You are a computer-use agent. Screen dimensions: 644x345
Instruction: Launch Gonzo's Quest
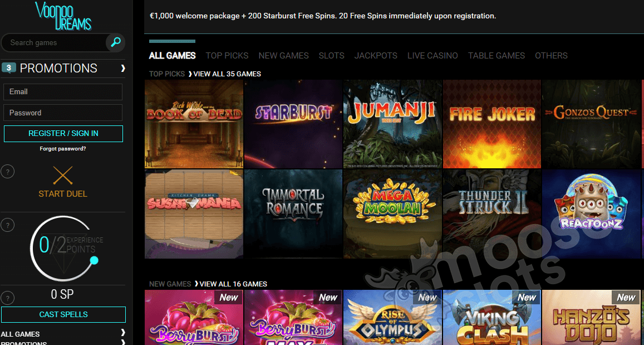[592, 124]
